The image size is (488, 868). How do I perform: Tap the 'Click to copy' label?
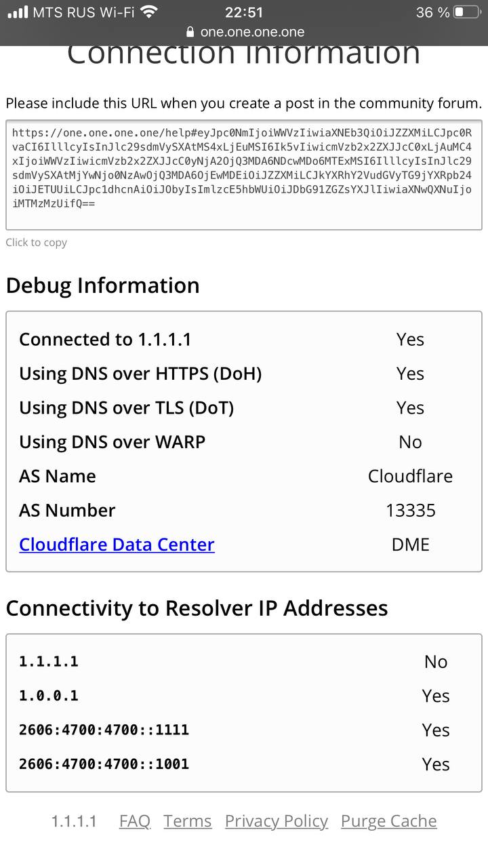tap(37, 242)
